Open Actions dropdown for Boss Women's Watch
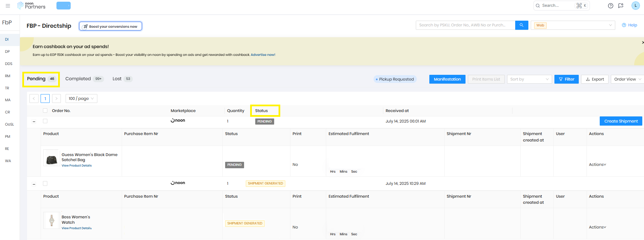Screen dimensions: 644x240 597,227
